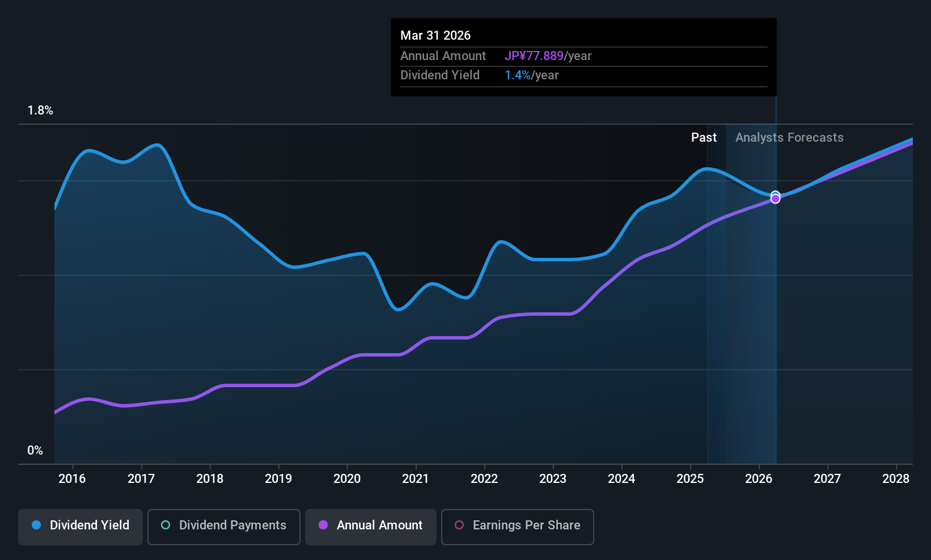Show the Earnings Per Share series
The image size is (931, 560).
[x=518, y=527]
